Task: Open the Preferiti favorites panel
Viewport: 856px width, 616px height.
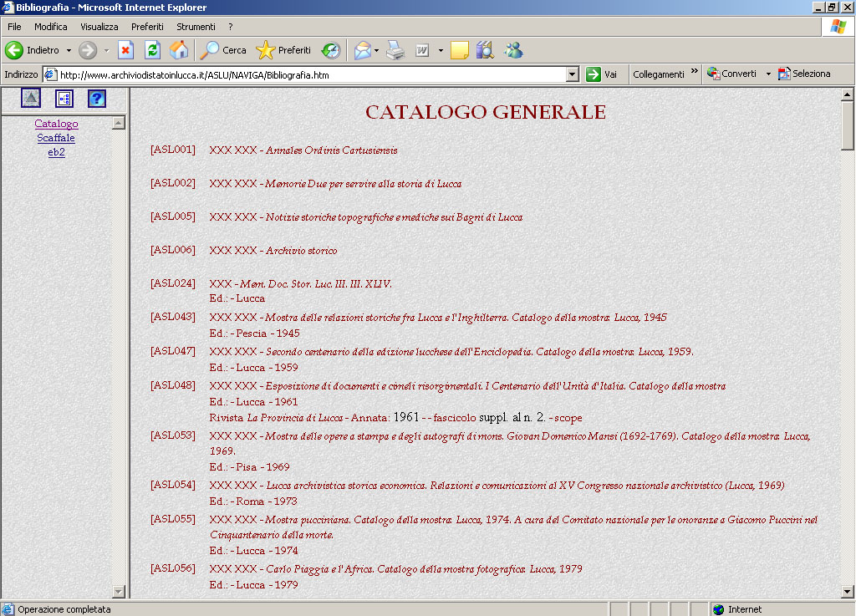Action: click(283, 50)
